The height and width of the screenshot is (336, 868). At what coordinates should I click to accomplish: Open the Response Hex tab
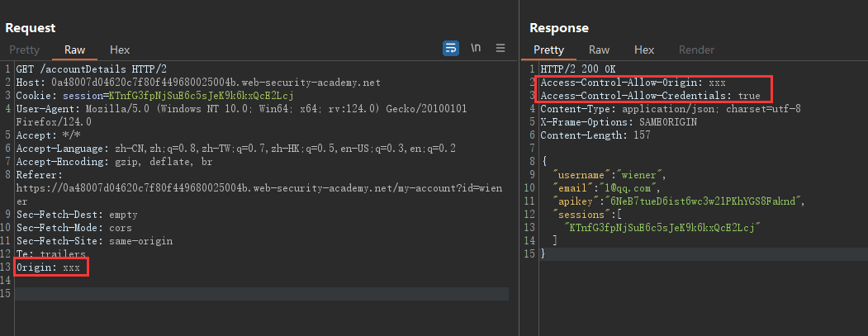(644, 50)
